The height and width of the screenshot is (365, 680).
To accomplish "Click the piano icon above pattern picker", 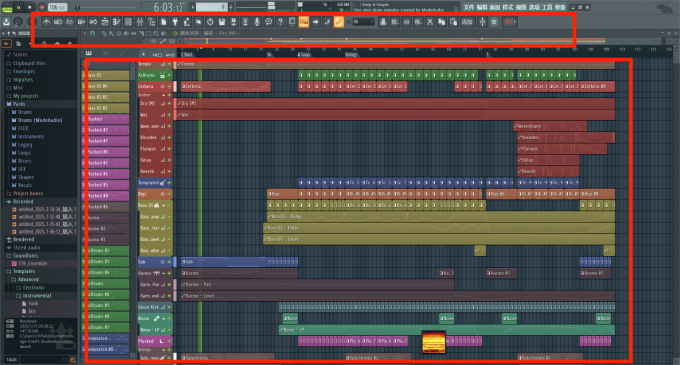I will click(88, 53).
